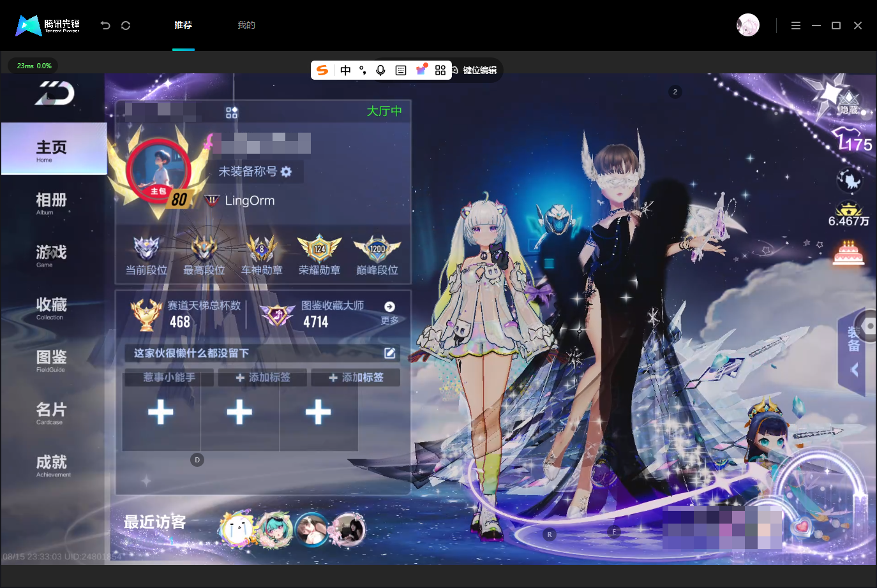Image resolution: width=877 pixels, height=588 pixels.
Task: Open the user avatar in title bar
Action: (x=748, y=25)
